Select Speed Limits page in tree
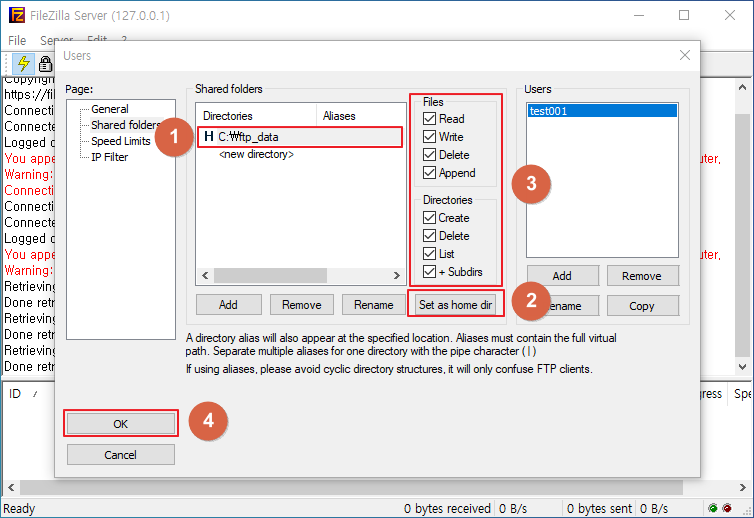The height and width of the screenshot is (518, 754). 121,141
